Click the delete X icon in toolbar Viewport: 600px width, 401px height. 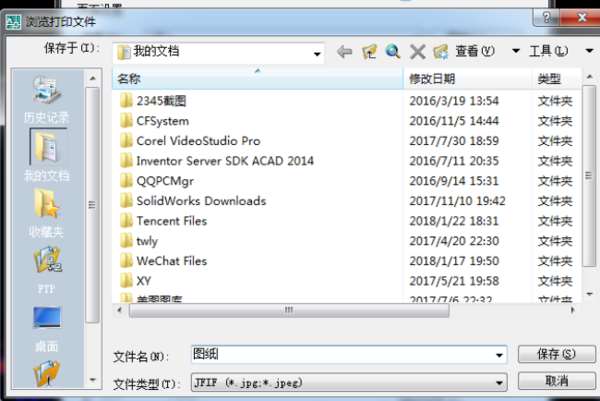pyautogui.click(x=417, y=51)
